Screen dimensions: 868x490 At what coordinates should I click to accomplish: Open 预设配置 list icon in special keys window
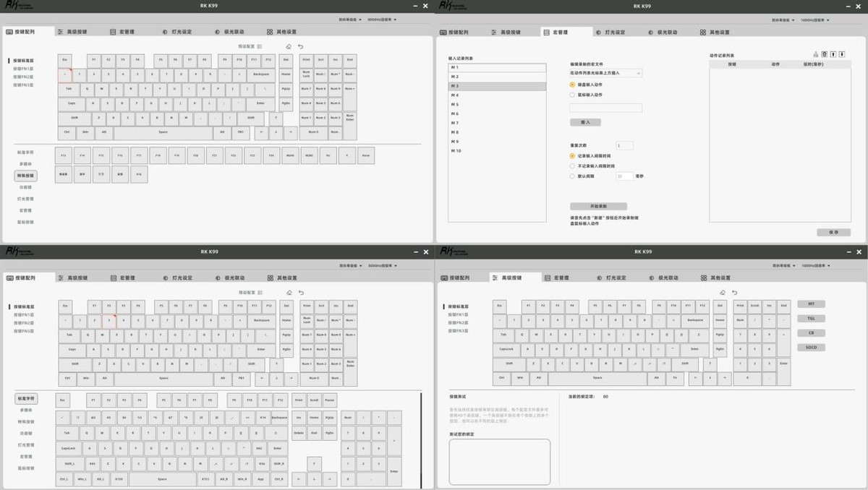(x=260, y=46)
